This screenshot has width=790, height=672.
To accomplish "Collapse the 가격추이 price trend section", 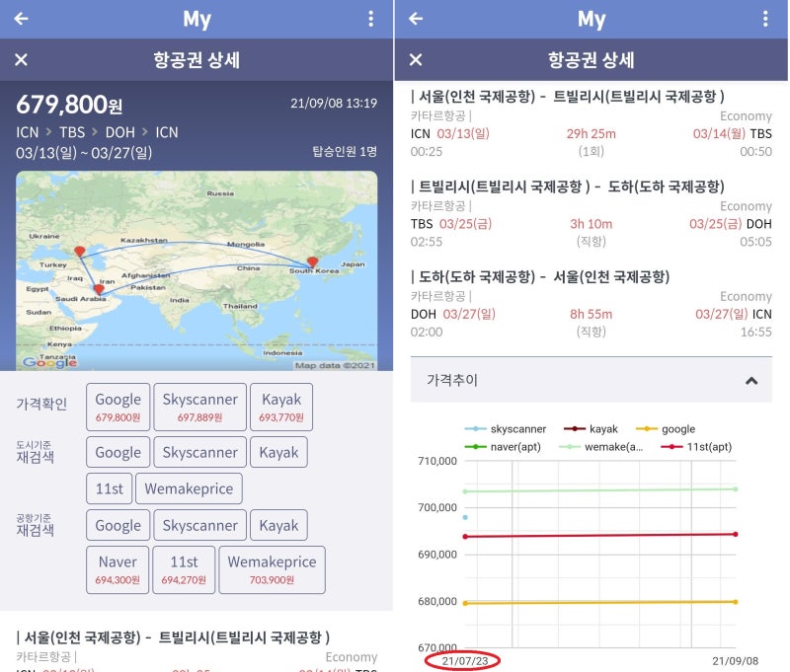I will click(x=751, y=380).
